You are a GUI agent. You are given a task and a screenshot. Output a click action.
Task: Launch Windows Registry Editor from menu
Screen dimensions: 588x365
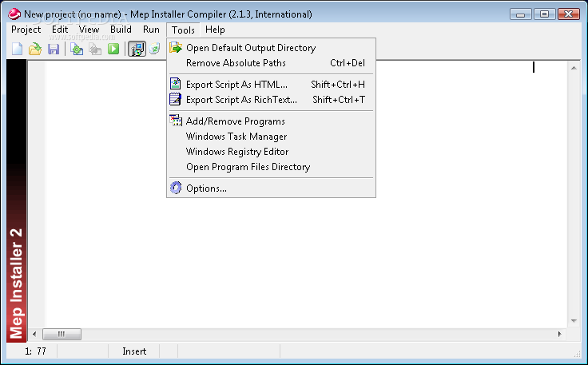coord(271,152)
